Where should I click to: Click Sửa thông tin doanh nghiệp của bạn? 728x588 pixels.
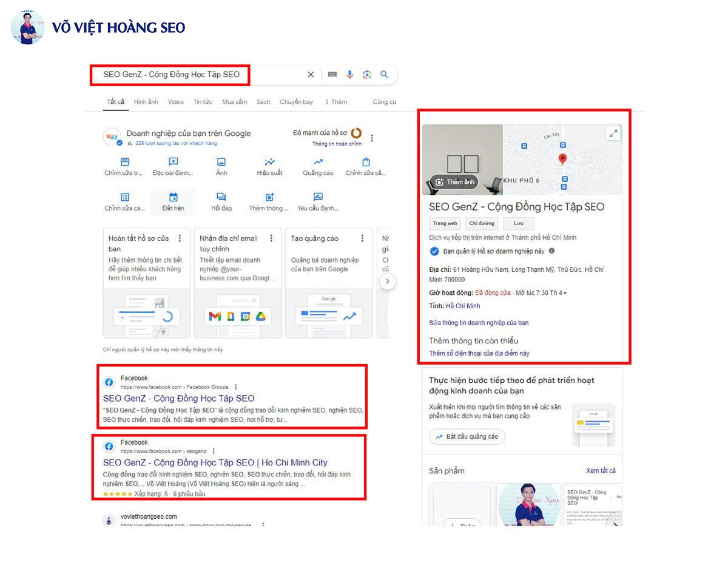point(479,323)
